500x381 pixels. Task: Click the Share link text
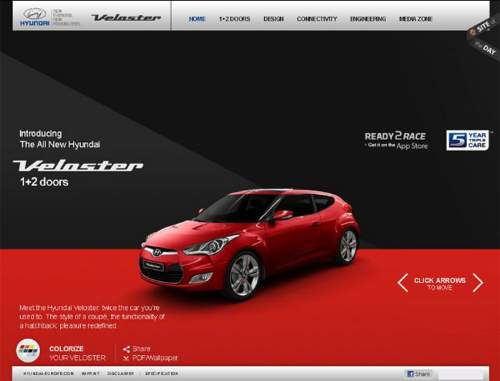click(x=141, y=349)
